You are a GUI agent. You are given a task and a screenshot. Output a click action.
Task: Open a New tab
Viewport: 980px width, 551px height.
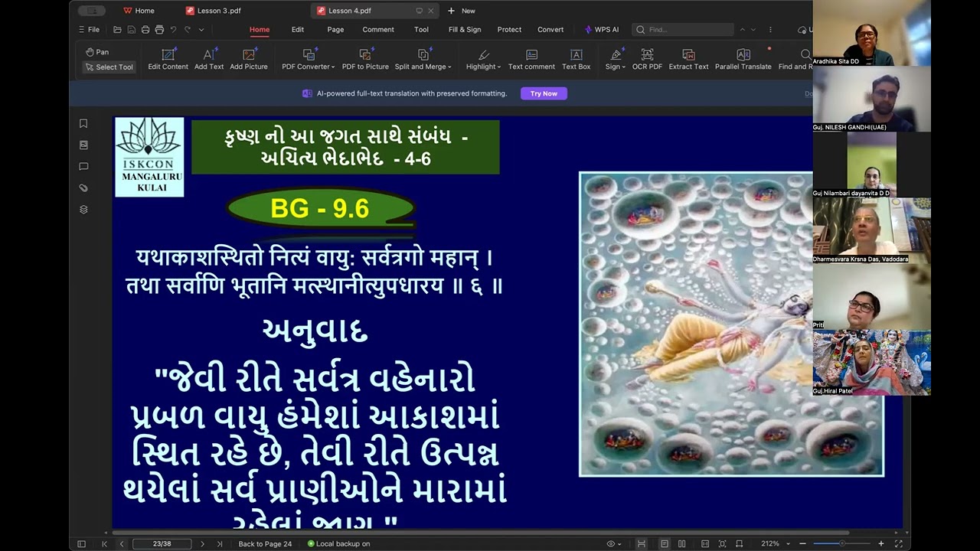coord(461,11)
